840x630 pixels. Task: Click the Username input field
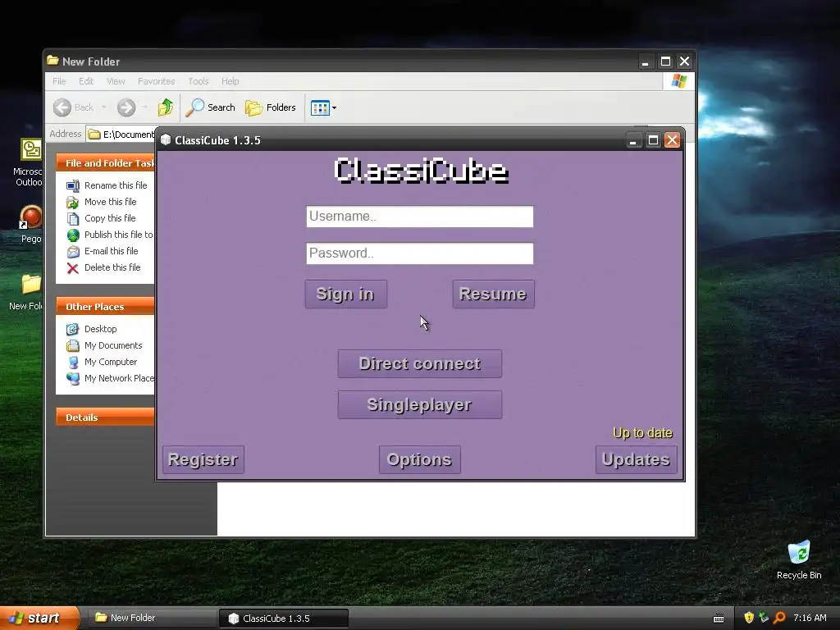coord(419,217)
